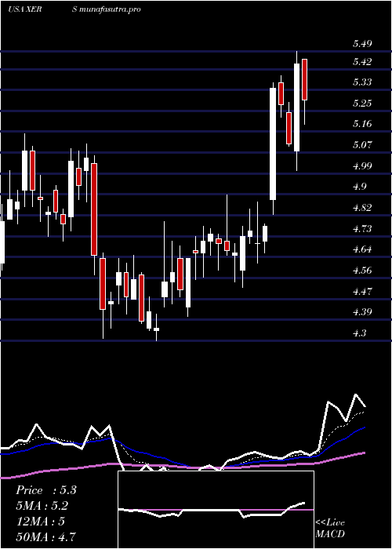Click the 4.47 price axis label
The image size is (392, 549).
coord(362,291)
